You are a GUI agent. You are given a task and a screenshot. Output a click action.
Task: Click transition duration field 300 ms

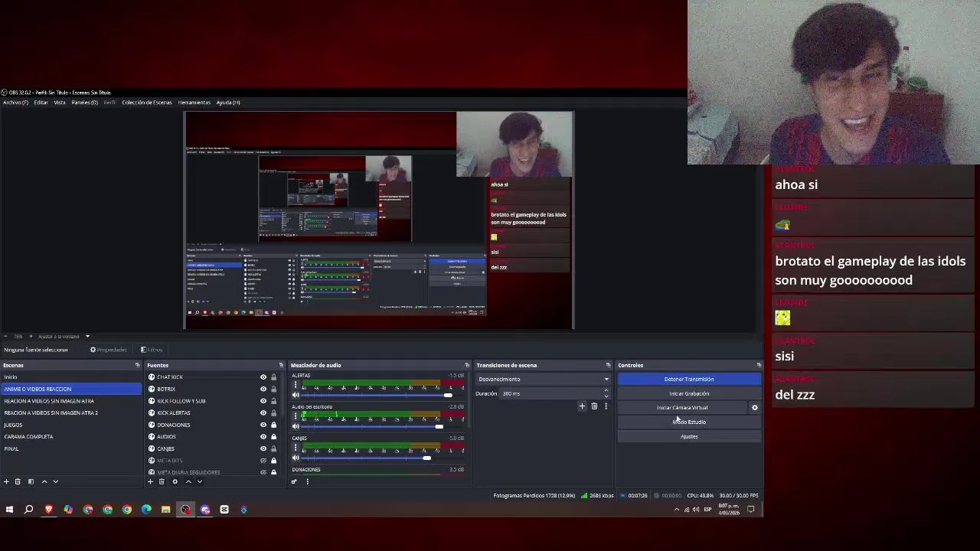(x=551, y=393)
